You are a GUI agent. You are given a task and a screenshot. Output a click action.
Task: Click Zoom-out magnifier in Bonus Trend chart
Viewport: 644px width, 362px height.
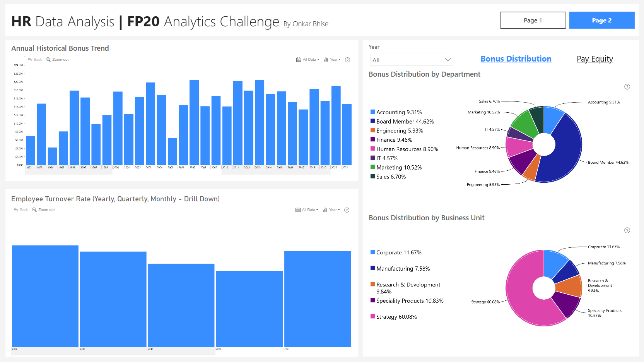(x=48, y=60)
